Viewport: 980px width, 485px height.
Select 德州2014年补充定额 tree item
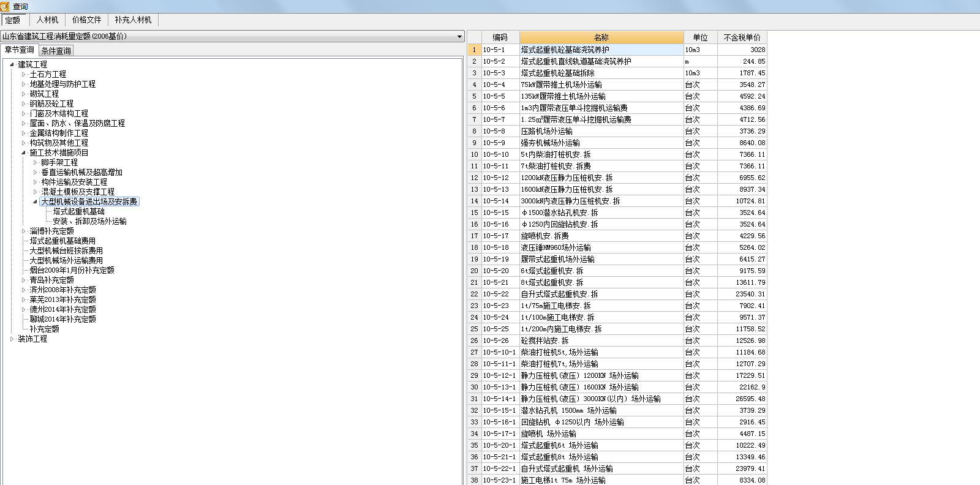point(62,309)
